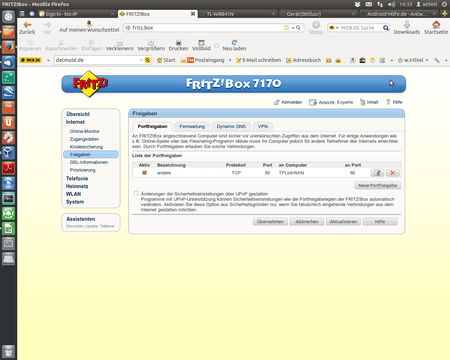Open the Fernwartung tab
This screenshot has height=360, width=450.
(x=192, y=126)
